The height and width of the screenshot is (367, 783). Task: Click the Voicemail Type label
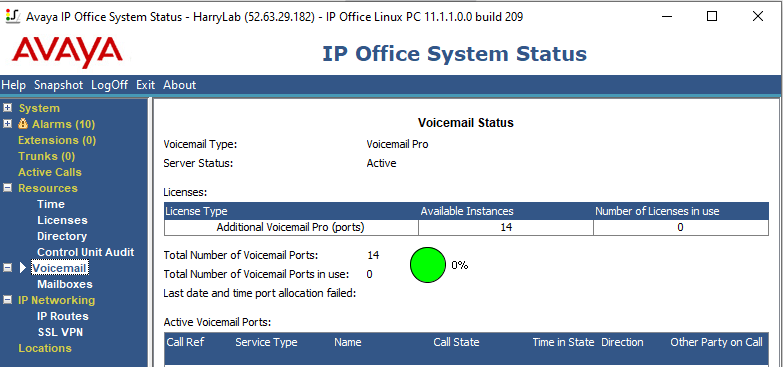[x=200, y=144]
